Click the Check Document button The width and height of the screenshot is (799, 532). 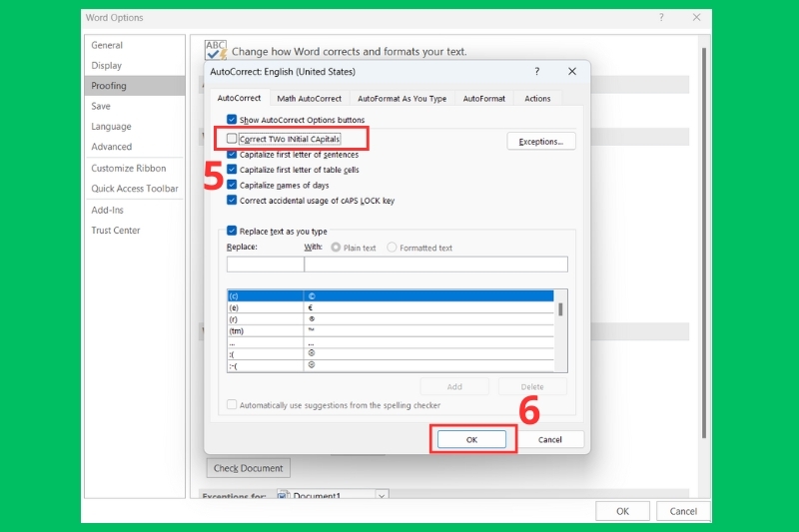point(248,468)
